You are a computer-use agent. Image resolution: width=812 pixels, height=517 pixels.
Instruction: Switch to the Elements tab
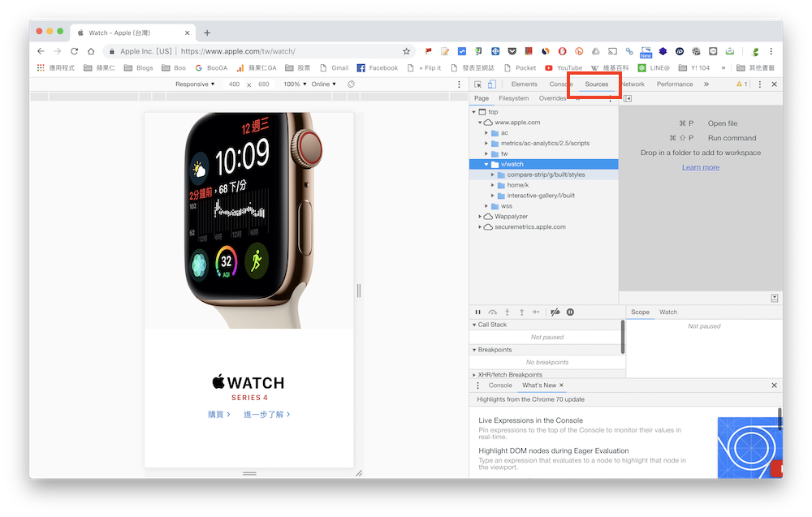[x=524, y=84]
